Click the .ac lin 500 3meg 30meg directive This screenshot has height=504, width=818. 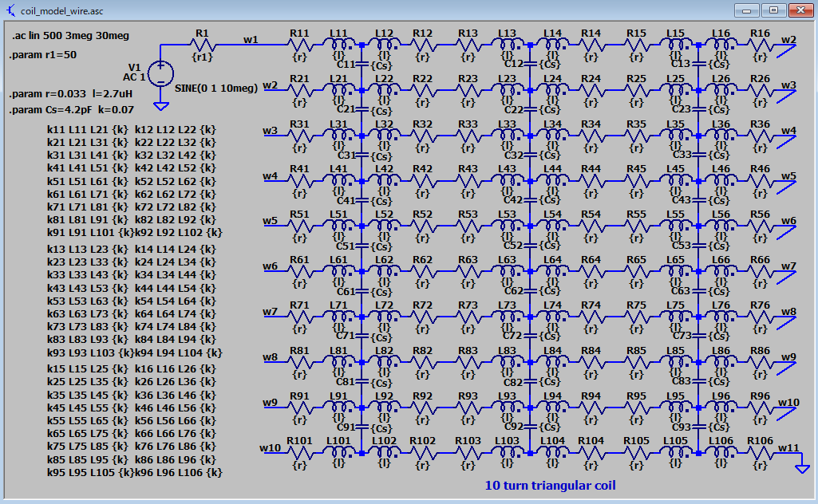click(70, 36)
